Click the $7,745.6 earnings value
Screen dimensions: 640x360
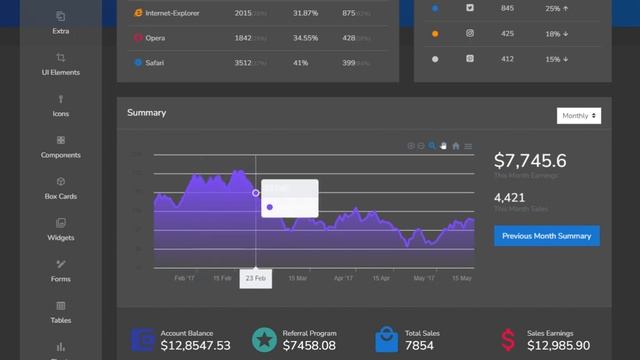(x=530, y=161)
